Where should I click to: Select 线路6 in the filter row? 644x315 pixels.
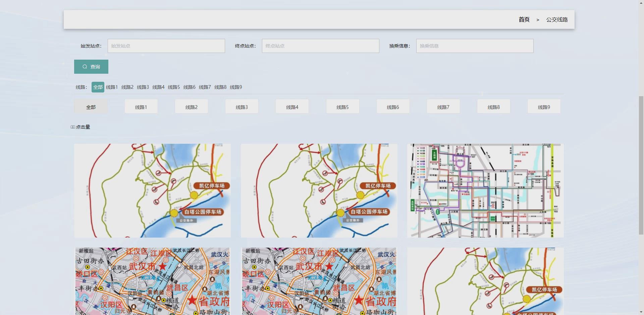click(189, 87)
